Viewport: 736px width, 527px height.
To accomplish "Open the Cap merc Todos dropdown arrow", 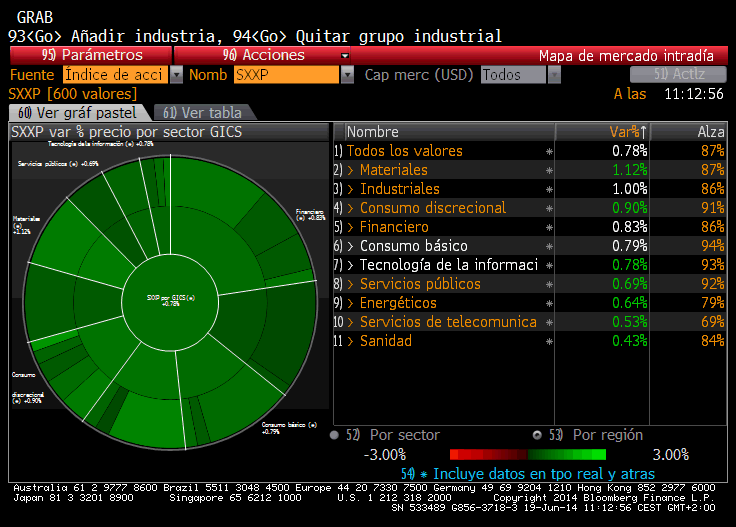I will pos(554,75).
